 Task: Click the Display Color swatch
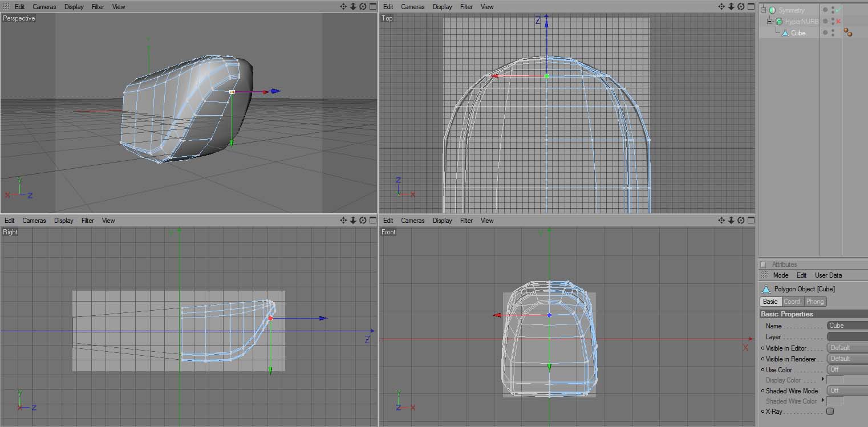tap(835, 380)
